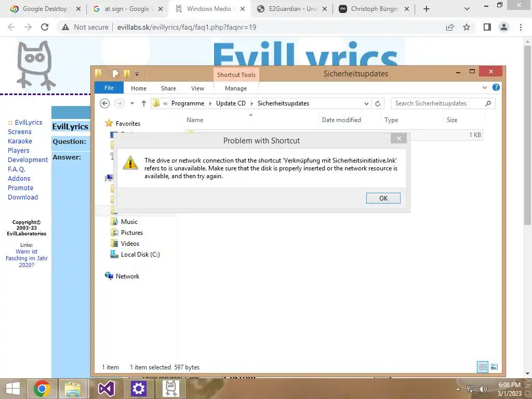Image resolution: width=532 pixels, height=399 pixels.
Task: Show hidden tray icons arrow
Action: 458,389
